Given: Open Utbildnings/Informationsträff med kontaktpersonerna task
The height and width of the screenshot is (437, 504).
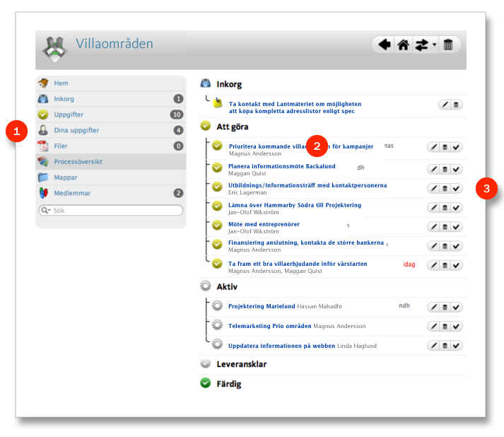Looking at the screenshot, I should pos(307,185).
